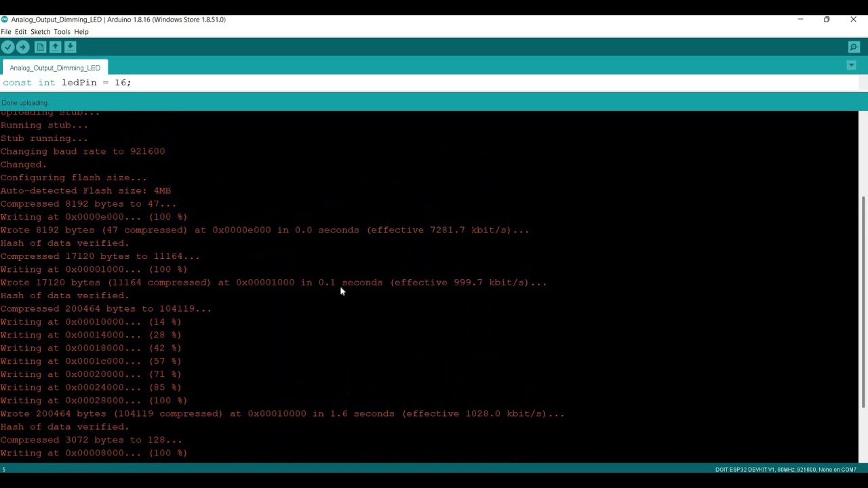Image resolution: width=868 pixels, height=488 pixels.
Task: Click 'Writing at 0x00014000... (28 %)' line
Action: 91,335
